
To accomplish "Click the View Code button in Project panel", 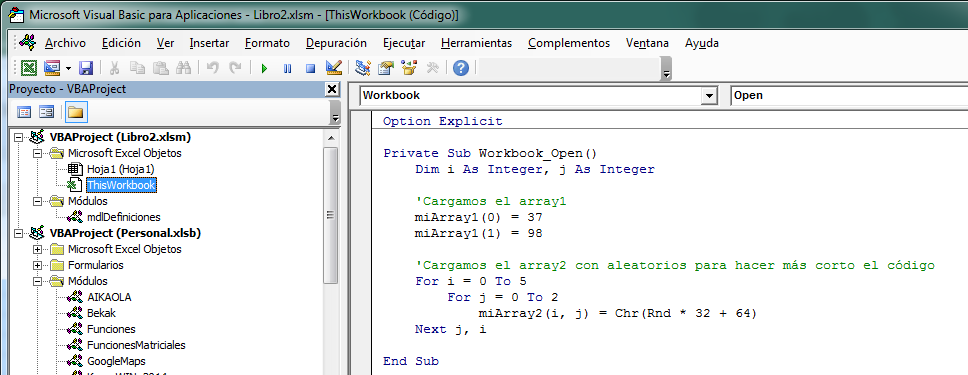I will (x=24, y=112).
